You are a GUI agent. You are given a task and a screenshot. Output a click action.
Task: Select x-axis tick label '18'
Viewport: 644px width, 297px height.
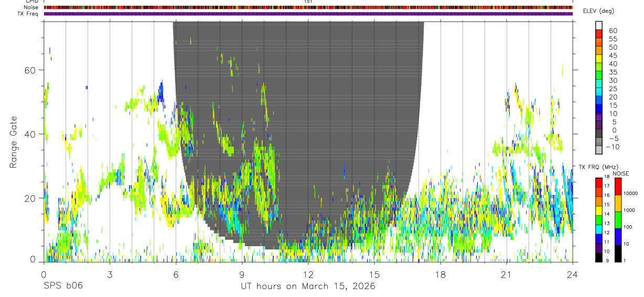tap(441, 275)
